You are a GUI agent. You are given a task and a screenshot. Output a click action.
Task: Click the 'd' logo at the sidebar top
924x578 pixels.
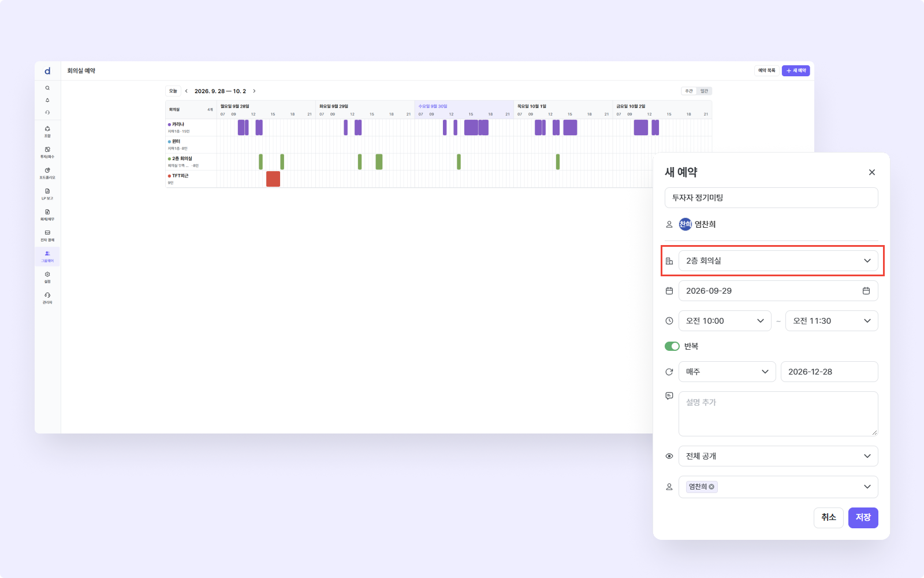(x=47, y=71)
